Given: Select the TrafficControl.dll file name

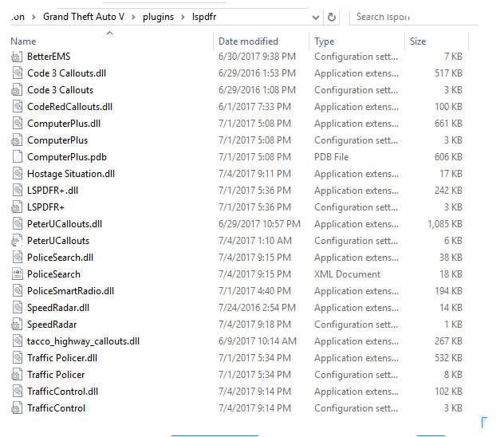Looking at the screenshot, I should (63, 392).
